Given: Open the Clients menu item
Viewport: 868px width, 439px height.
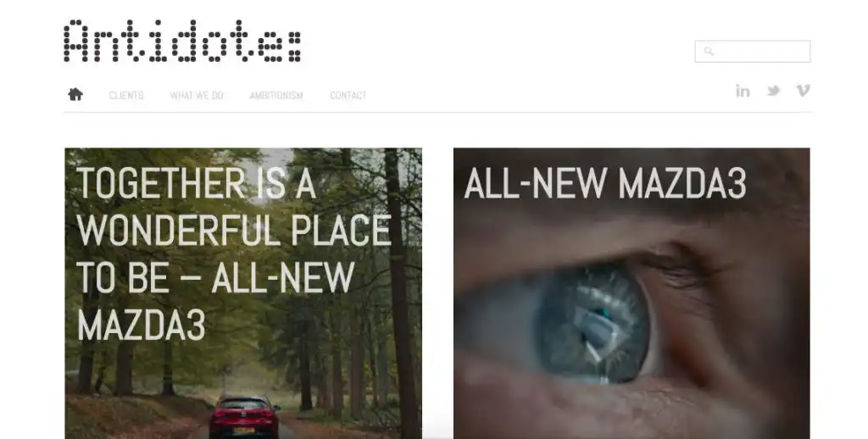Looking at the screenshot, I should (126, 95).
